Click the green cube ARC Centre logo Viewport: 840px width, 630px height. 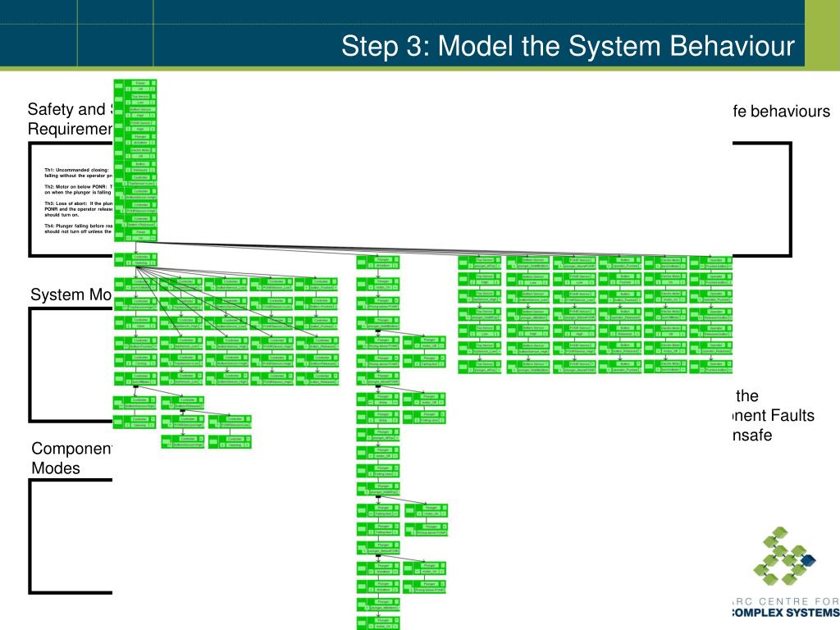tap(784, 556)
